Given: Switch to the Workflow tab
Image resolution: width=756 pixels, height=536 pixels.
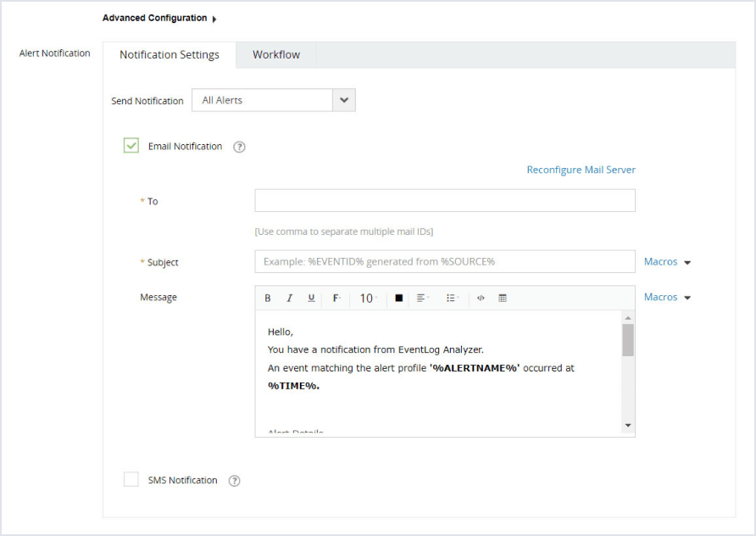Looking at the screenshot, I should [276, 55].
